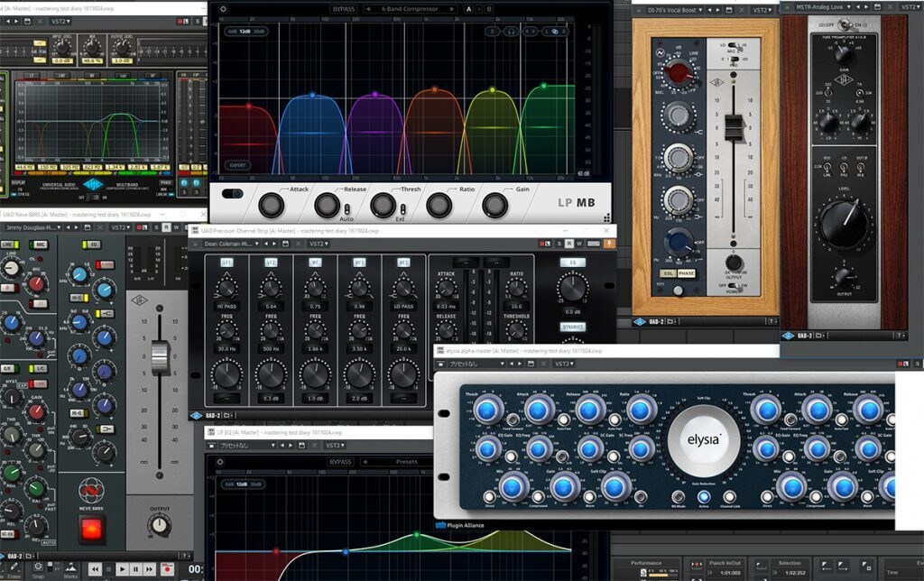Image resolution: width=924 pixels, height=581 pixels.
Task: Save preset icon in elysia alpha master toolbar
Action: [x=531, y=364]
